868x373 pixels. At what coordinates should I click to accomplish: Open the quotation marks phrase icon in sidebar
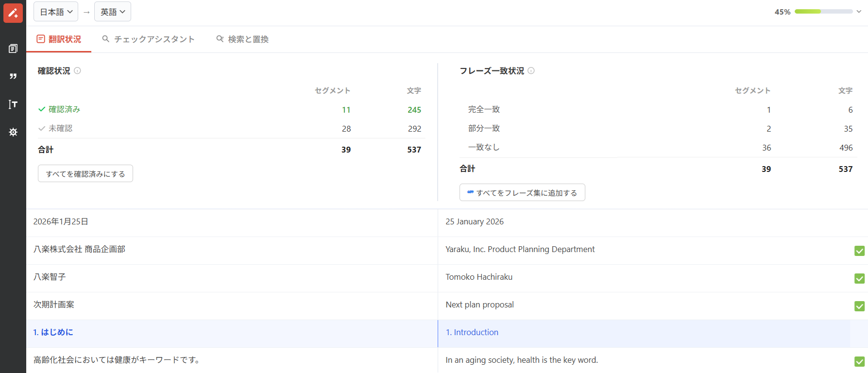pyautogui.click(x=13, y=76)
